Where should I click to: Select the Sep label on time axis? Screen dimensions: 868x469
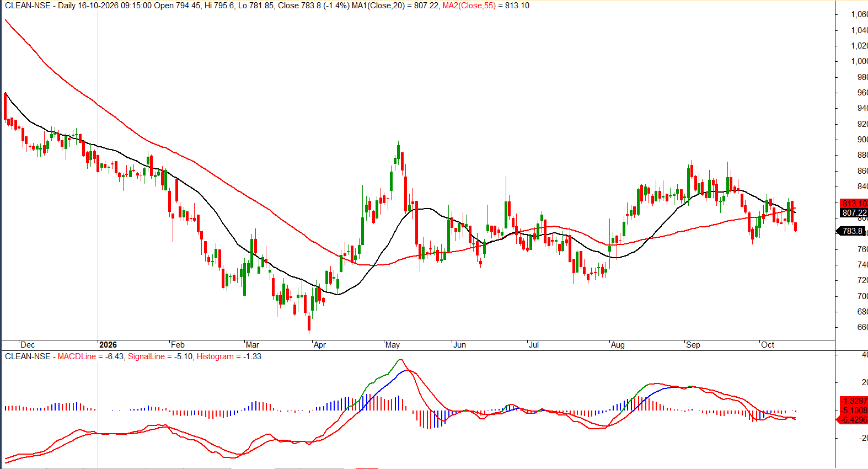pyautogui.click(x=693, y=345)
